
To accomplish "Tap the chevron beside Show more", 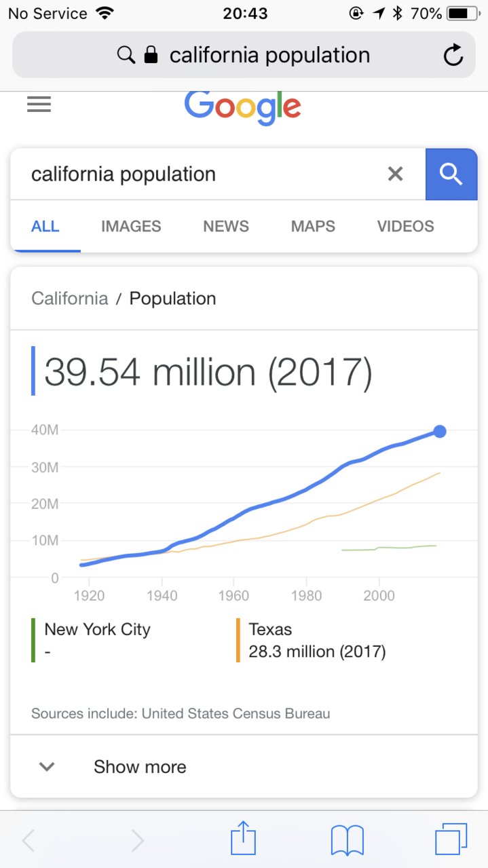I will tap(47, 767).
